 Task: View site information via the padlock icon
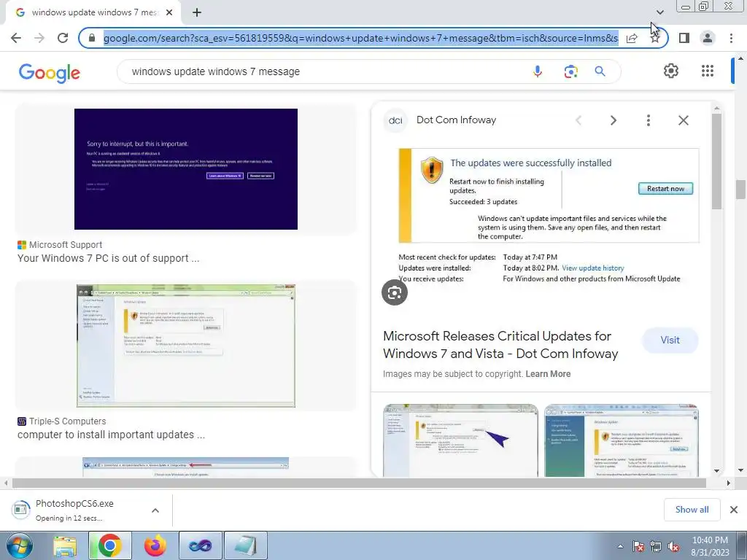tap(92, 38)
